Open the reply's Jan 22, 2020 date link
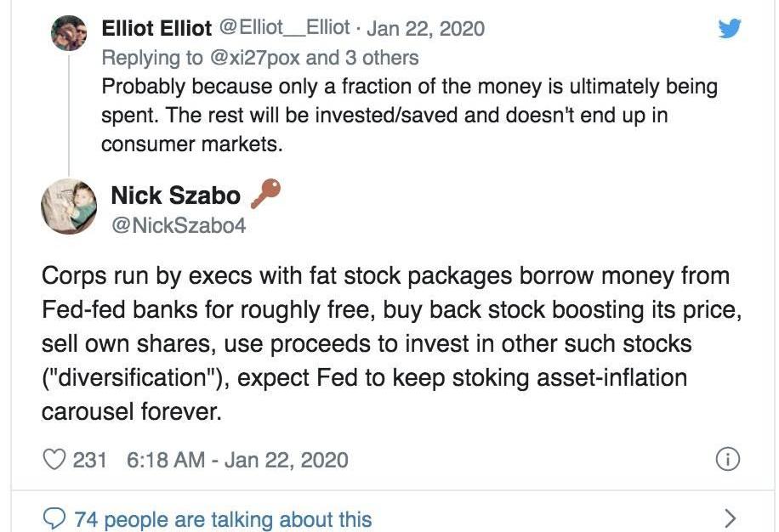779x532 pixels. tap(425, 28)
